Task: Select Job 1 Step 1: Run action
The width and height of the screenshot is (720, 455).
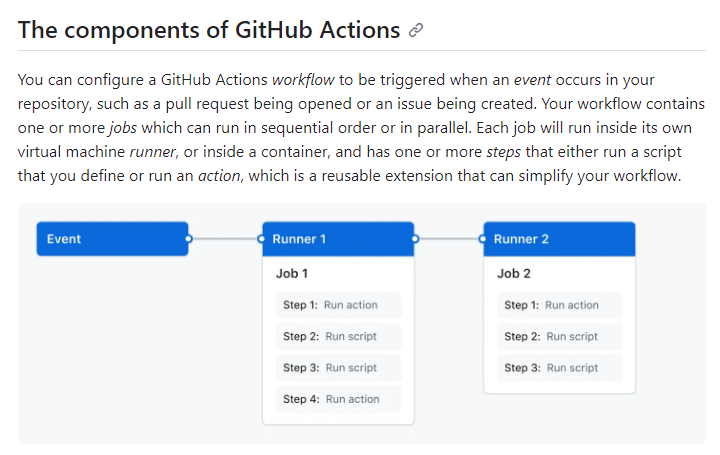Action: pyautogui.click(x=338, y=305)
